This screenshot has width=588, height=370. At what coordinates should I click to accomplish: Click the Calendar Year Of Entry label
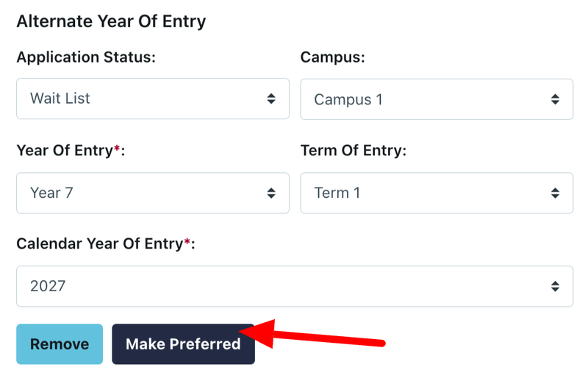coord(100,244)
